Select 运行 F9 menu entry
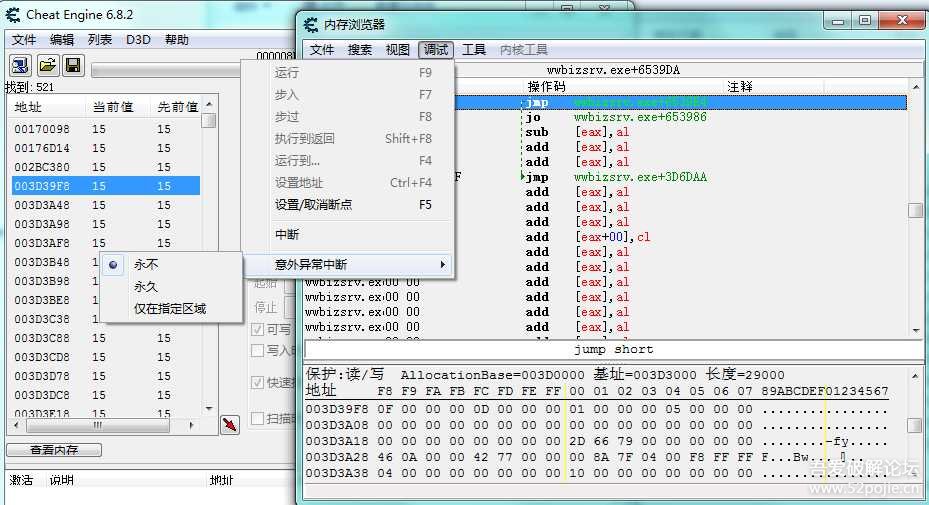 pyautogui.click(x=348, y=73)
